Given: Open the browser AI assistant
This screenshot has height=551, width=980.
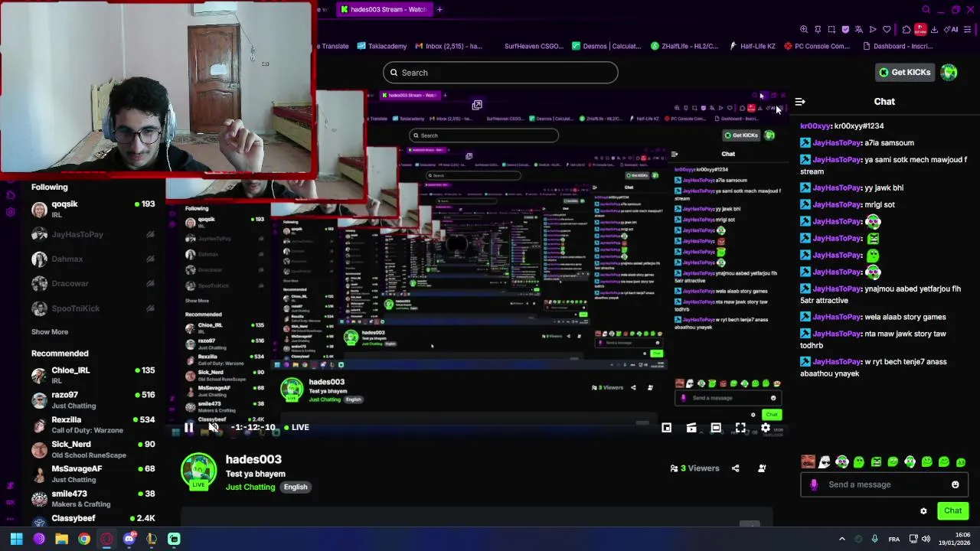Looking at the screenshot, I should point(952,29).
